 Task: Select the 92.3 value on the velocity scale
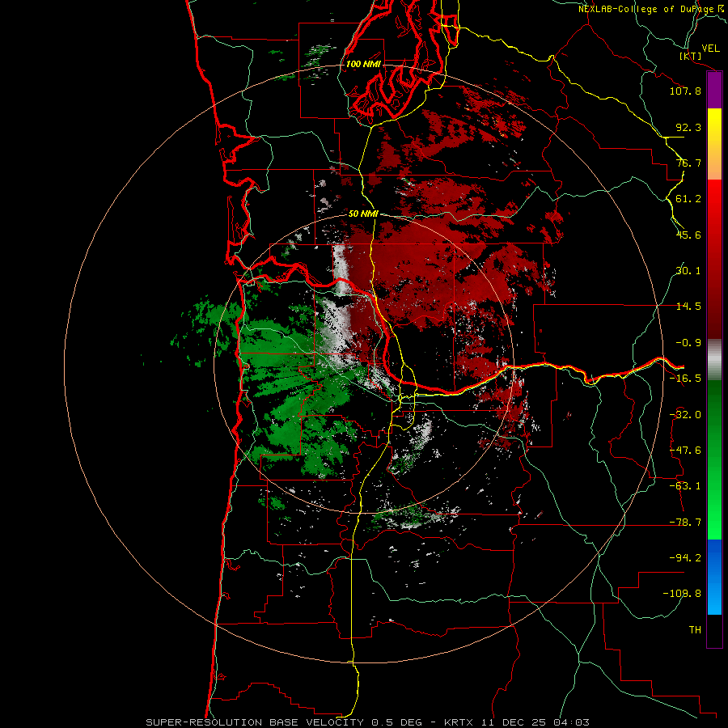click(688, 127)
